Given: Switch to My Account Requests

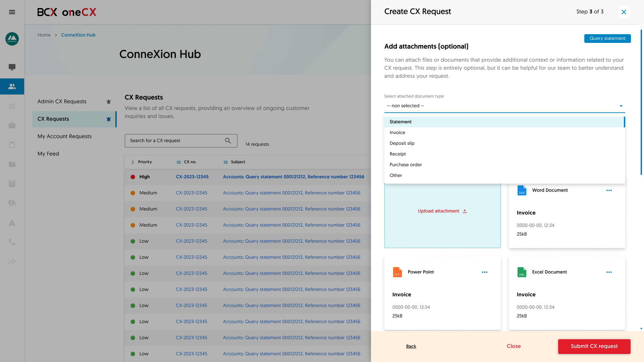Looking at the screenshot, I should (x=64, y=136).
